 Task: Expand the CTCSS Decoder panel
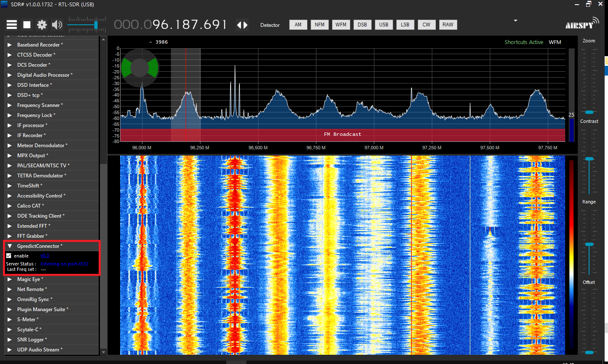click(x=52, y=55)
